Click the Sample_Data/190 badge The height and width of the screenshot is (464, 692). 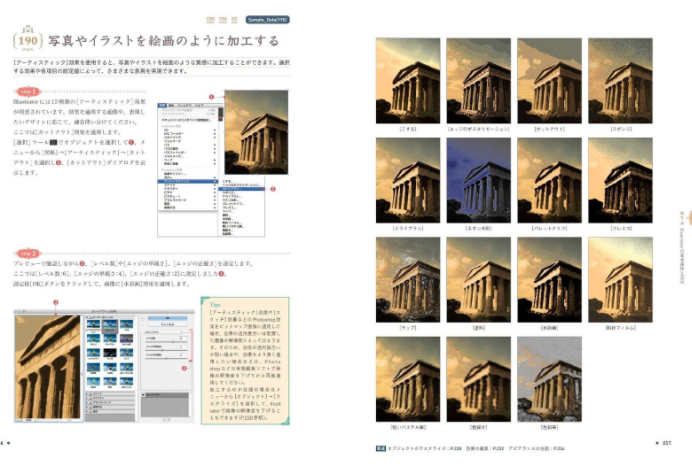(x=267, y=20)
